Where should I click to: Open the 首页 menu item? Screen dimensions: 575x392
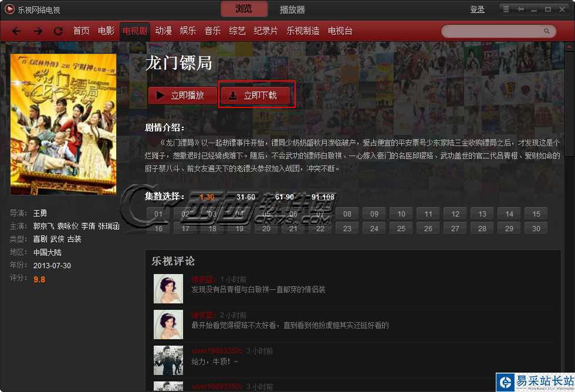(x=81, y=31)
